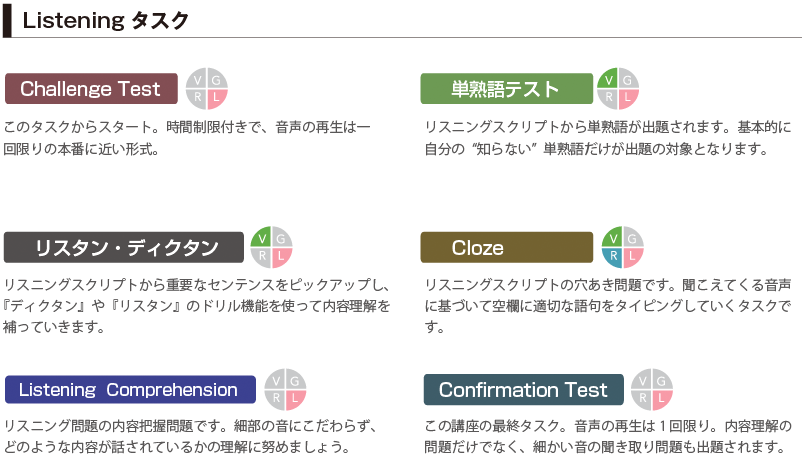This screenshot has height=468, width=802.
Task: Click blue R quadrant in Cloze icon
Action: [613, 257]
